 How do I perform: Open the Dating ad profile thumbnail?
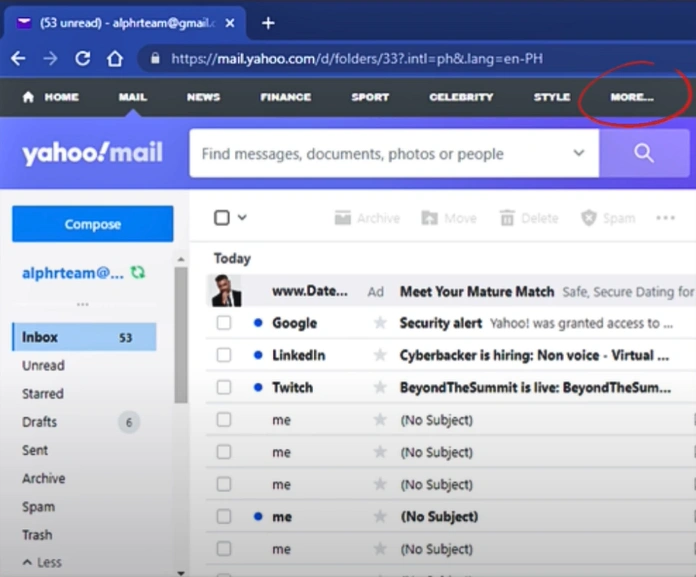pyautogui.click(x=226, y=291)
